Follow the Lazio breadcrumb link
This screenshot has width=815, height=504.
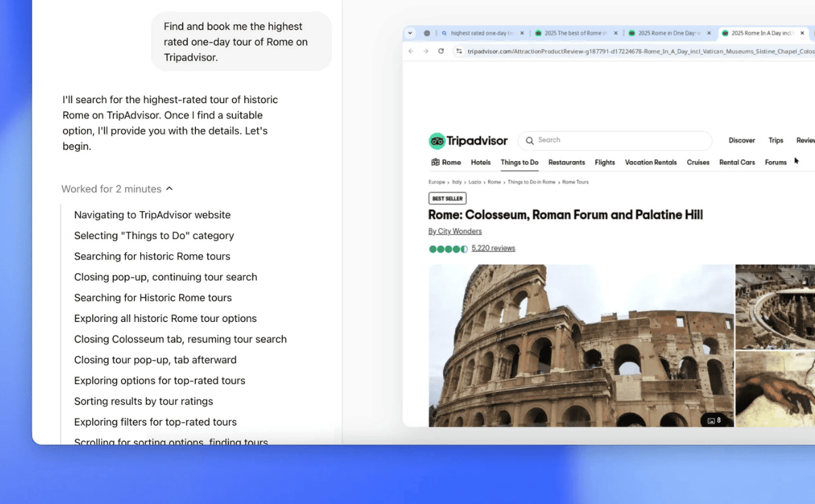475,182
